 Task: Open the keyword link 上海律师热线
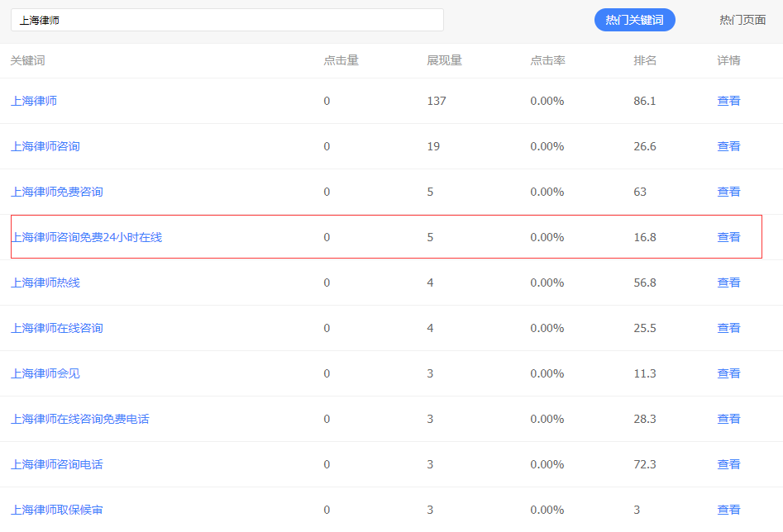[x=45, y=283]
